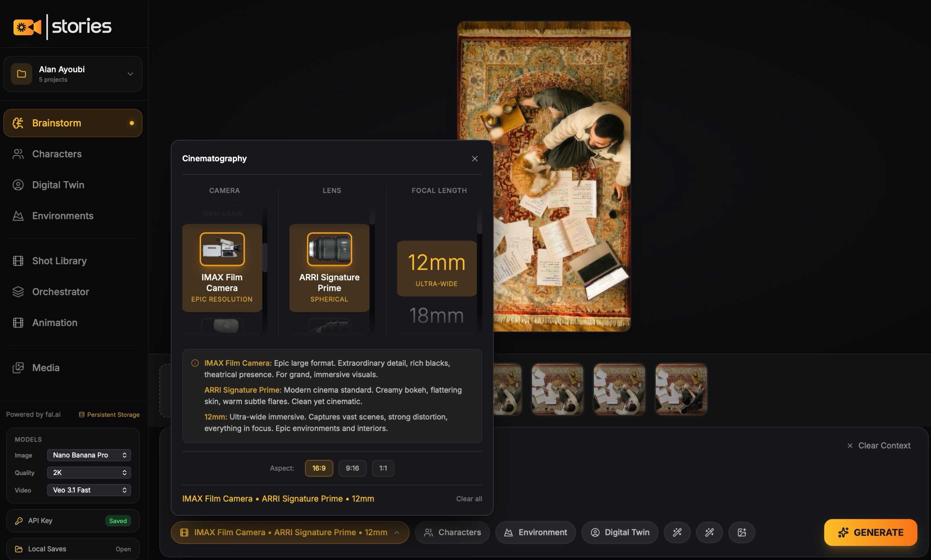Click the large overhead rug preview image
Image resolution: width=931 pixels, height=560 pixels.
pos(544,176)
